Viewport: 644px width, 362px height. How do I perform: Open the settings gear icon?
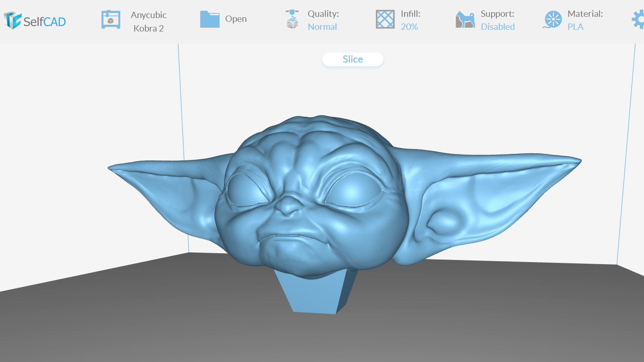click(x=639, y=19)
